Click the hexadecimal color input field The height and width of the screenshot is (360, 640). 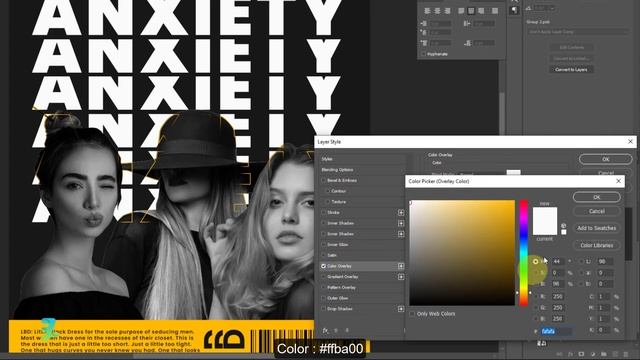pos(556,331)
